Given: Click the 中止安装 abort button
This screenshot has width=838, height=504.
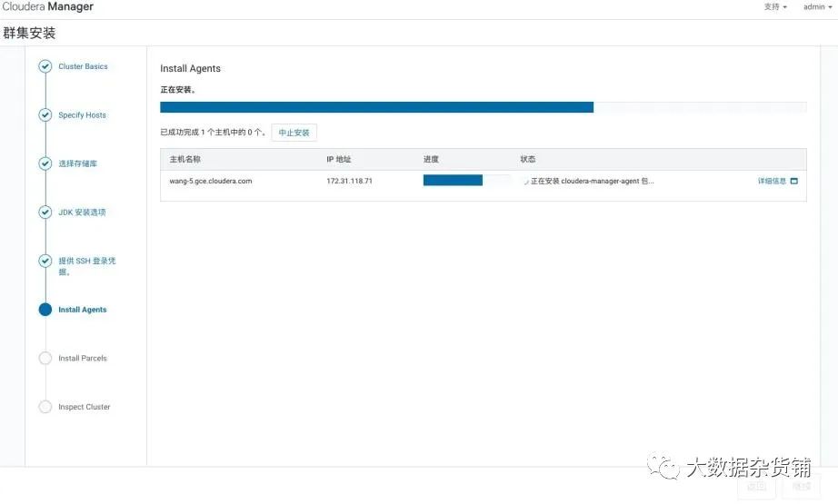Looking at the screenshot, I should pos(294,133).
